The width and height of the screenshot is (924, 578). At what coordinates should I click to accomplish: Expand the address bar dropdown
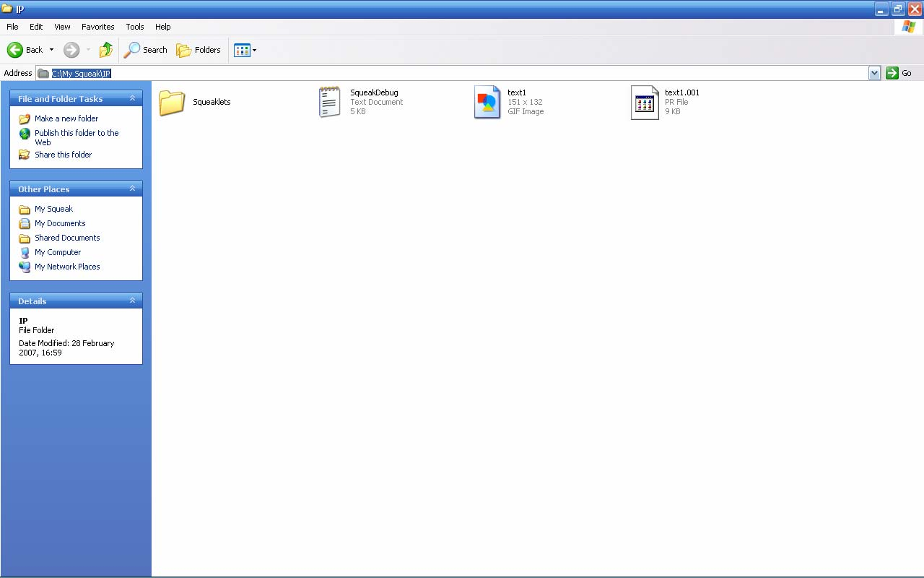tap(875, 73)
